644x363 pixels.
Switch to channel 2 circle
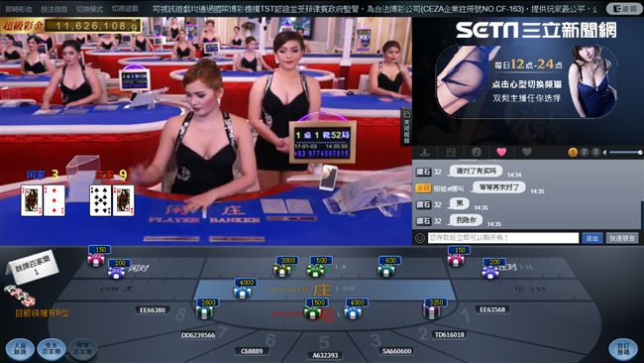(584, 152)
